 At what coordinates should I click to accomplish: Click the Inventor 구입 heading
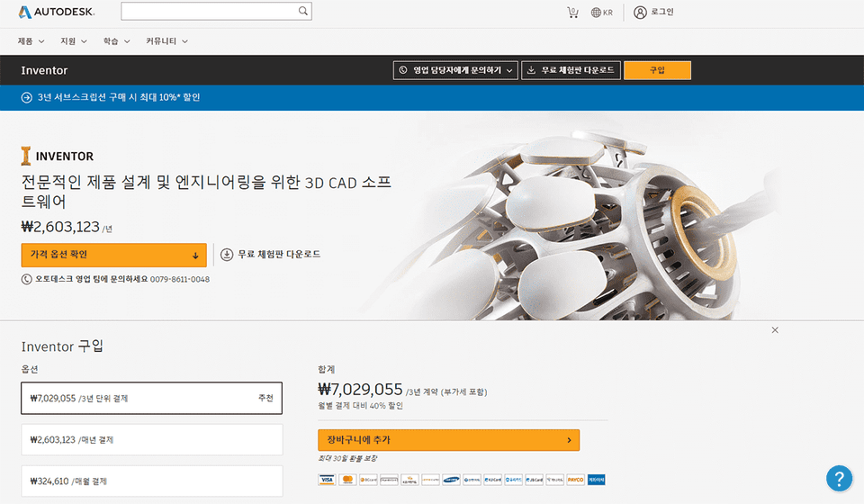tap(62, 346)
